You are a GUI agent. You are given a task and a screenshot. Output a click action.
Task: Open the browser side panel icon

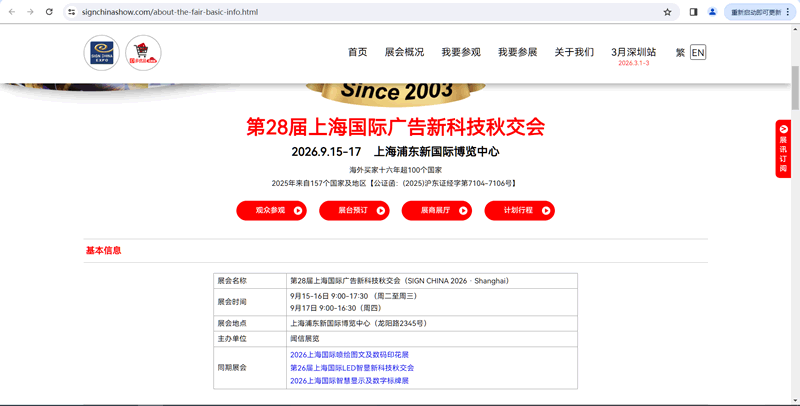tap(694, 12)
